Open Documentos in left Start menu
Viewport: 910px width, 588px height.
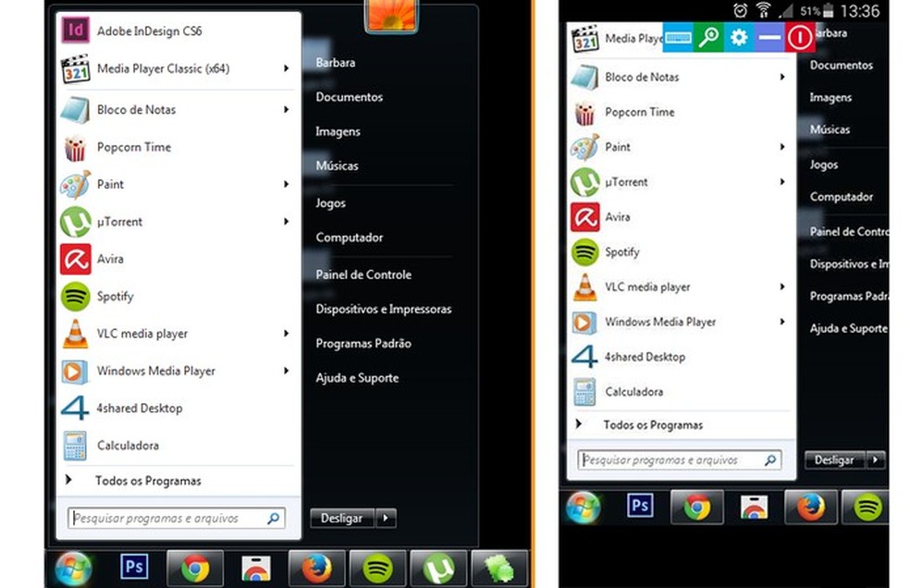[350, 97]
